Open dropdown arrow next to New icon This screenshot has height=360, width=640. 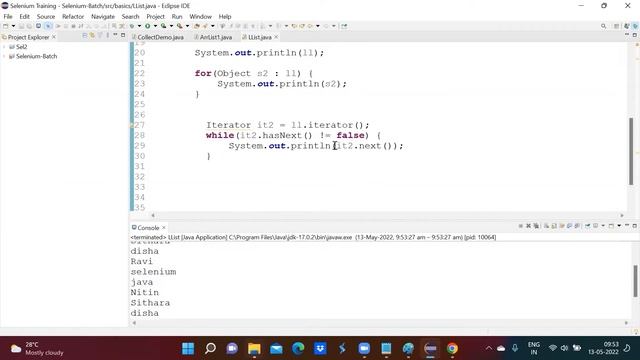click(13, 26)
